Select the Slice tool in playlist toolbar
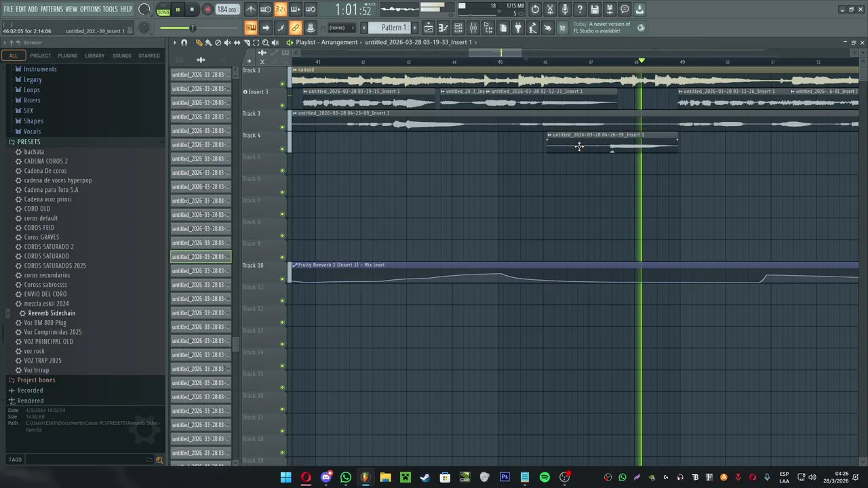This screenshot has width=868, height=488. (247, 42)
